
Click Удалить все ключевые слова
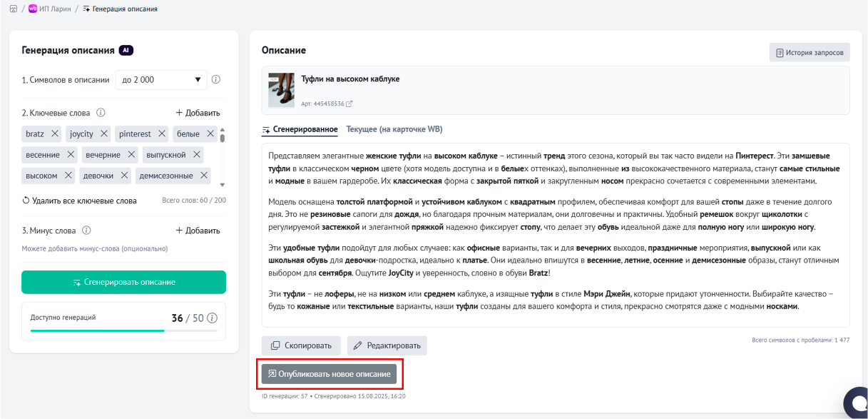tap(79, 201)
